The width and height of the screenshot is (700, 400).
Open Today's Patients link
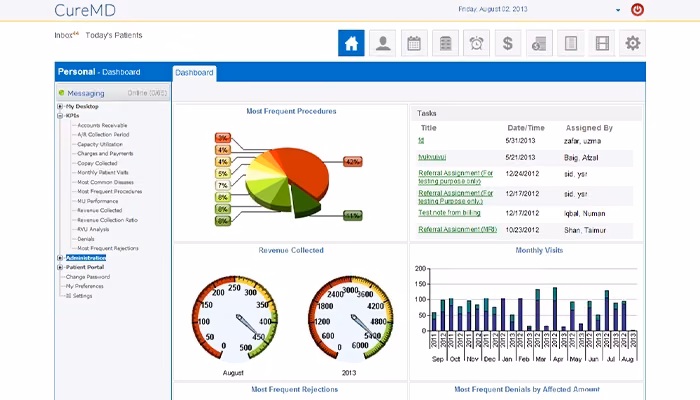pyautogui.click(x=114, y=35)
